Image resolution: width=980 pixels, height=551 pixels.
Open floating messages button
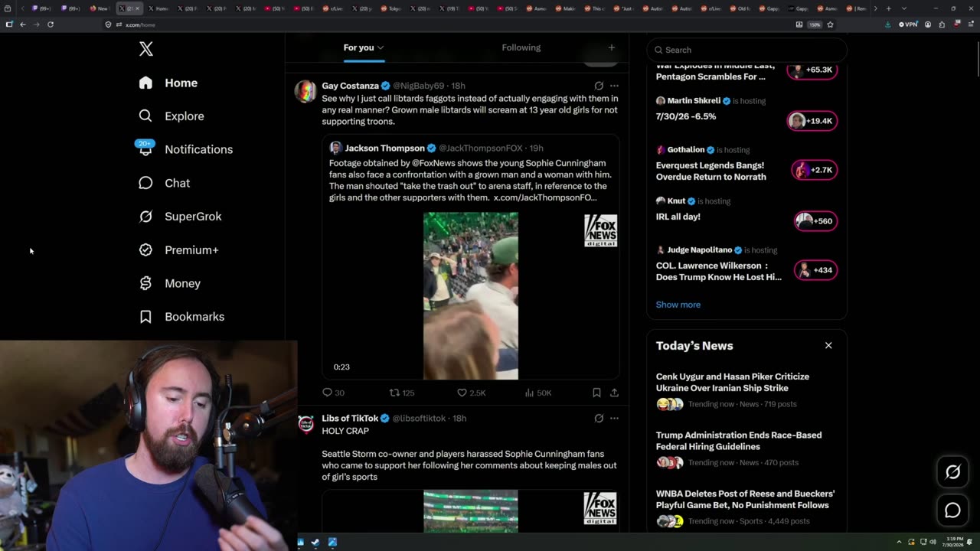pos(952,510)
